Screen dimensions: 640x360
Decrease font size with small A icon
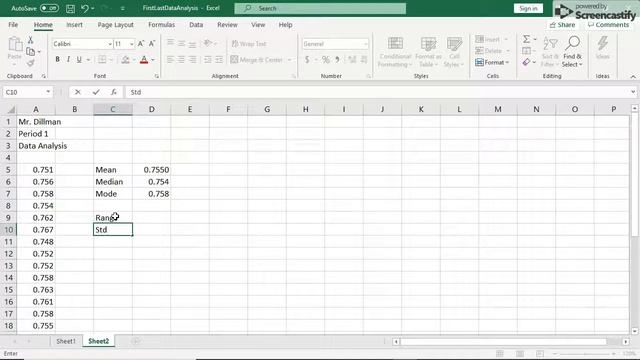pyautogui.click(x=152, y=44)
